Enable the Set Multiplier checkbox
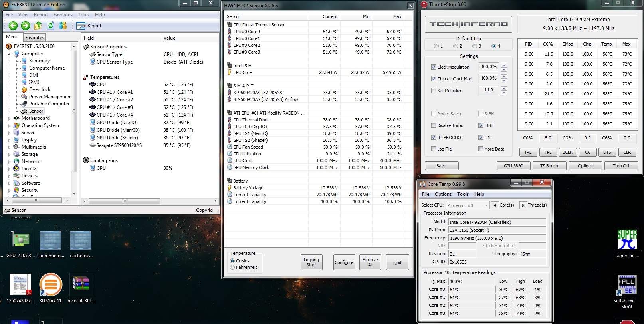This screenshot has width=644, height=324. [434, 91]
